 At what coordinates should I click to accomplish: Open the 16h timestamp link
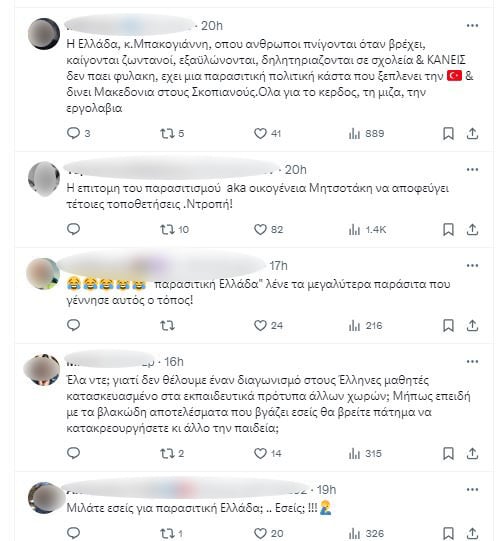click(x=174, y=362)
